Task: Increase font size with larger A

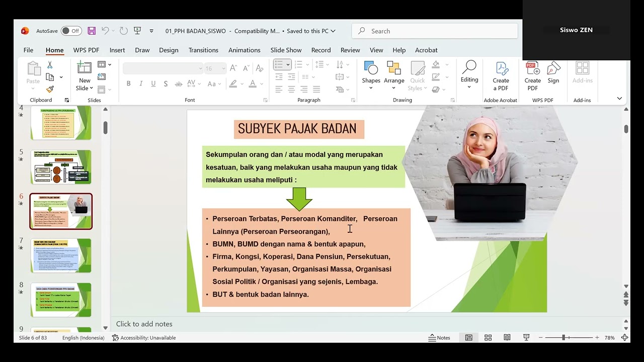Action: (233, 68)
